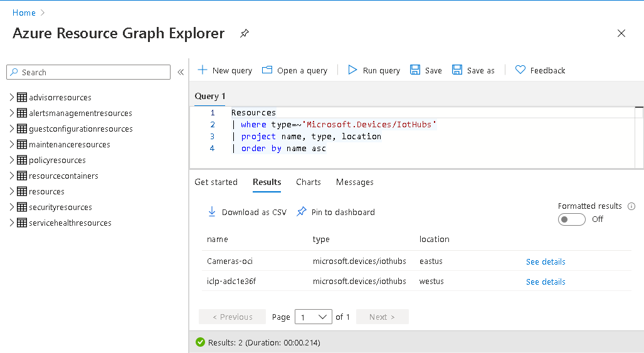The width and height of the screenshot is (644, 353).
Task: Toggle the Formatted results switch
Action: [x=571, y=219]
